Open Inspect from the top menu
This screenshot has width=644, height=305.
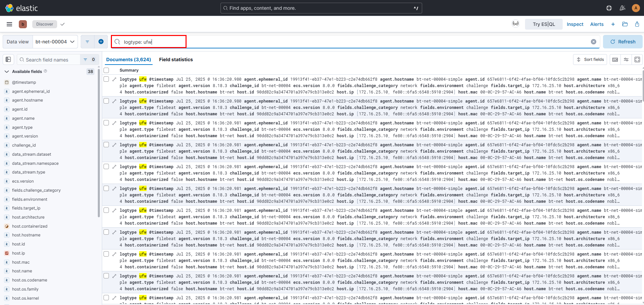575,24
